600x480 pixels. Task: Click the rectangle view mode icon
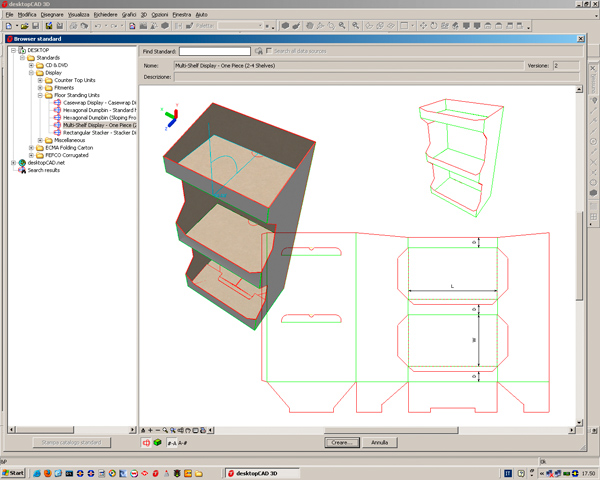(x=404, y=26)
